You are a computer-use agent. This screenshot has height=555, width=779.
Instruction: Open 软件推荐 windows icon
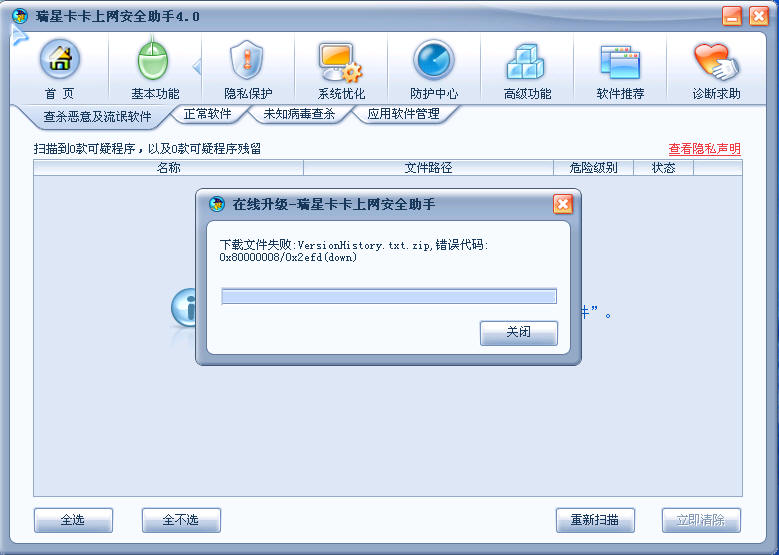(x=620, y=62)
